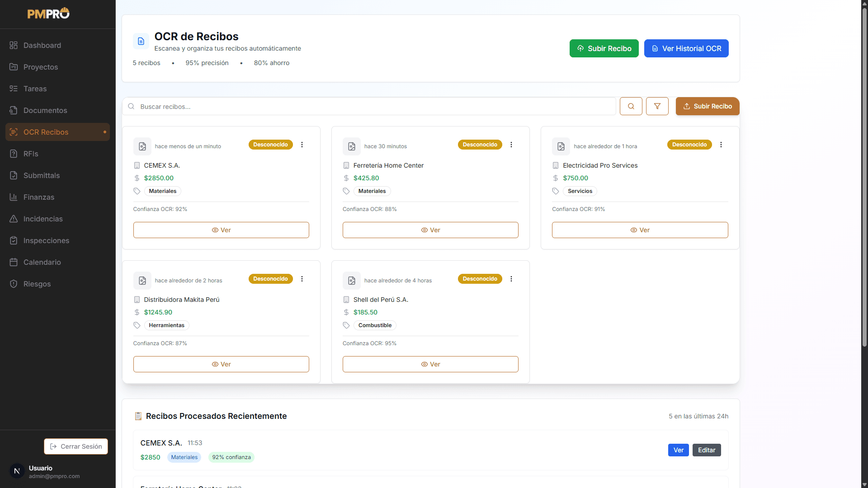
Task: Open options menu on CEMEX S.A. card
Action: coord(302,145)
